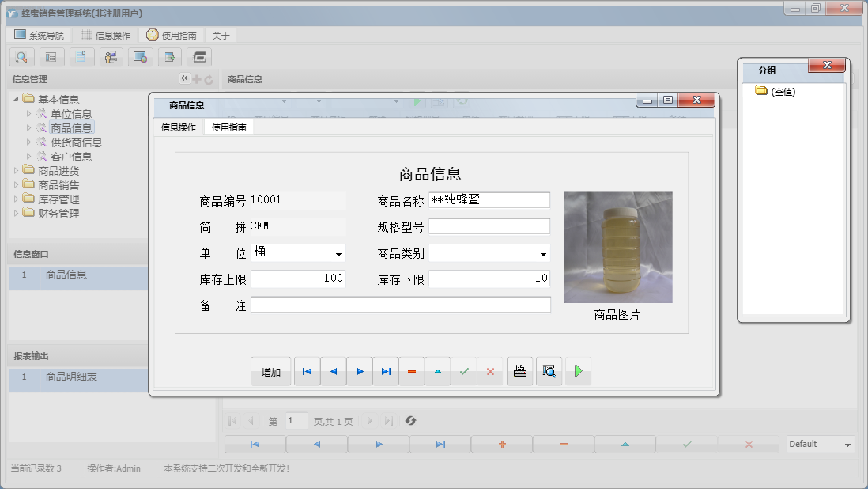Screen dimensions: 868x489
Task: Confirm changes with green check icon
Action: point(464,370)
